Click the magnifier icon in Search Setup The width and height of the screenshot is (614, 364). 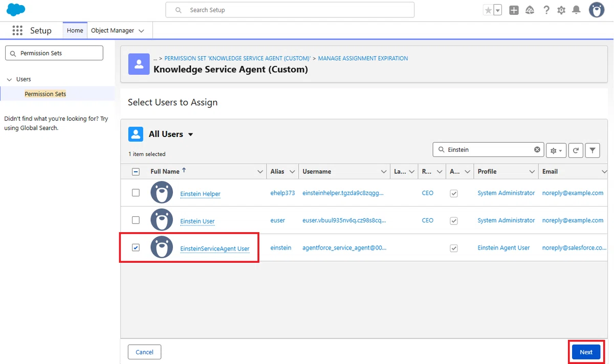179,10
